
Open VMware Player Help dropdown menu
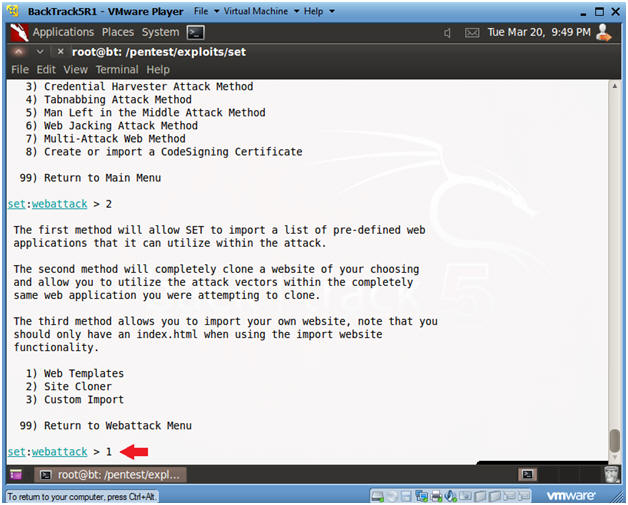pyautogui.click(x=319, y=11)
